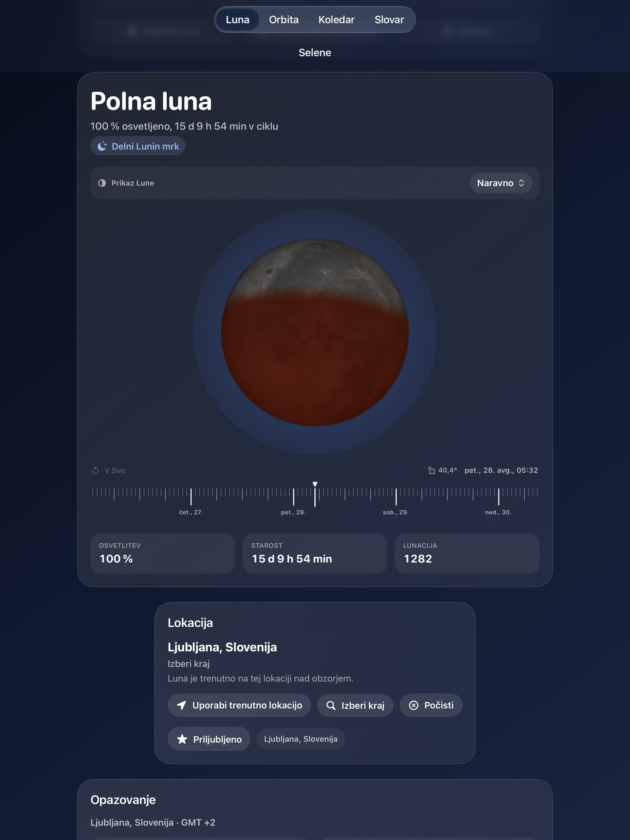Click the timeline tick for ned., 30.
This screenshot has height=840, width=630.
point(499,497)
